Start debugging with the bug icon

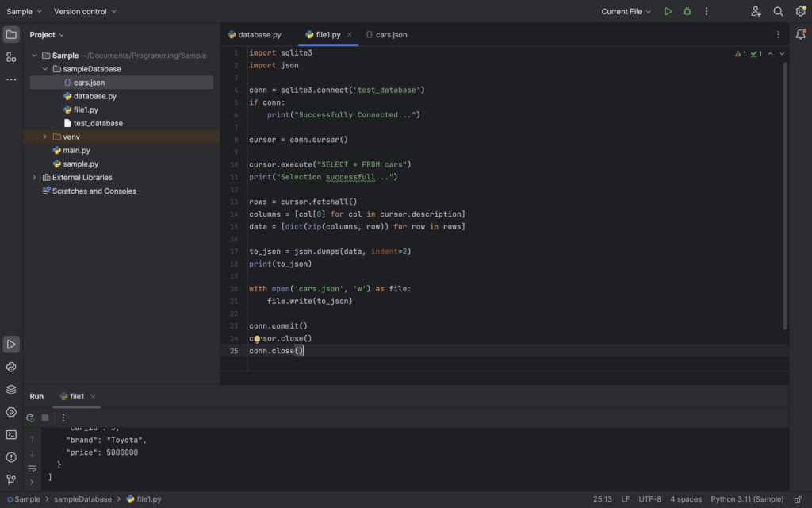(x=687, y=11)
